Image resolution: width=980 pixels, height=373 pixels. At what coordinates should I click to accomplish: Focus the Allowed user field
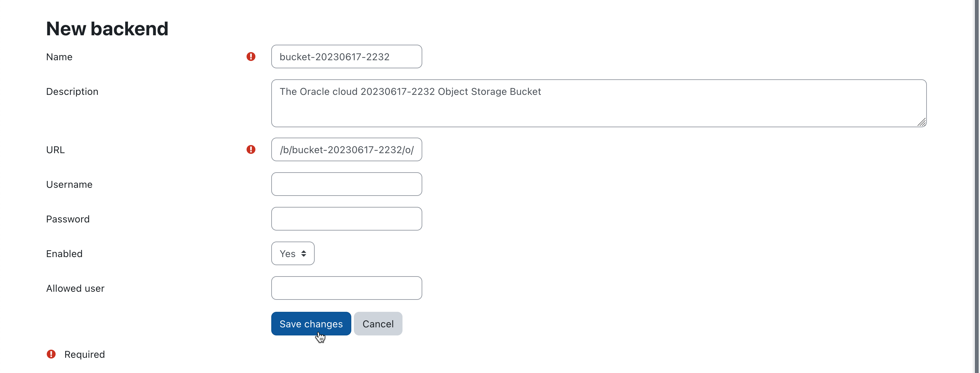coord(346,288)
